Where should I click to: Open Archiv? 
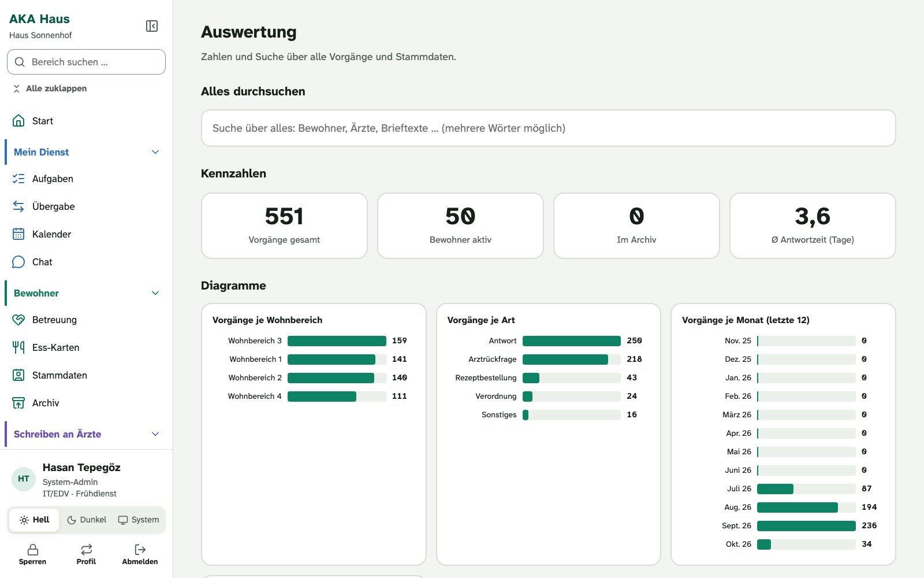point(86,403)
